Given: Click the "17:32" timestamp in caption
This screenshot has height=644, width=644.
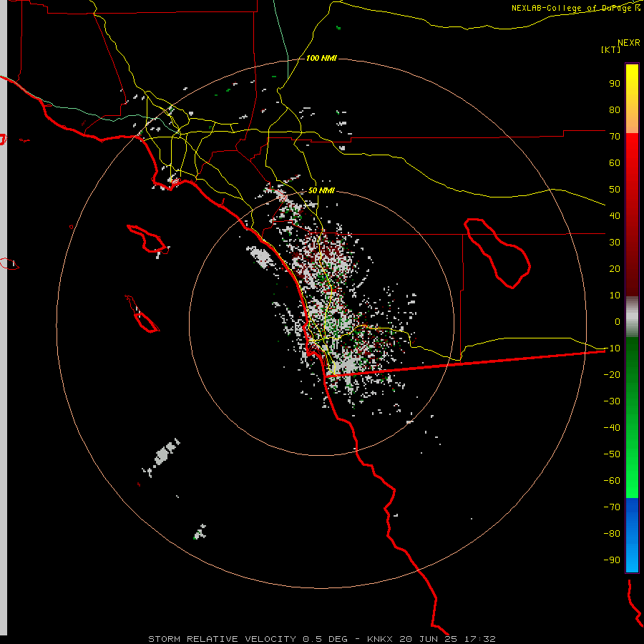Looking at the screenshot, I should point(479,639).
